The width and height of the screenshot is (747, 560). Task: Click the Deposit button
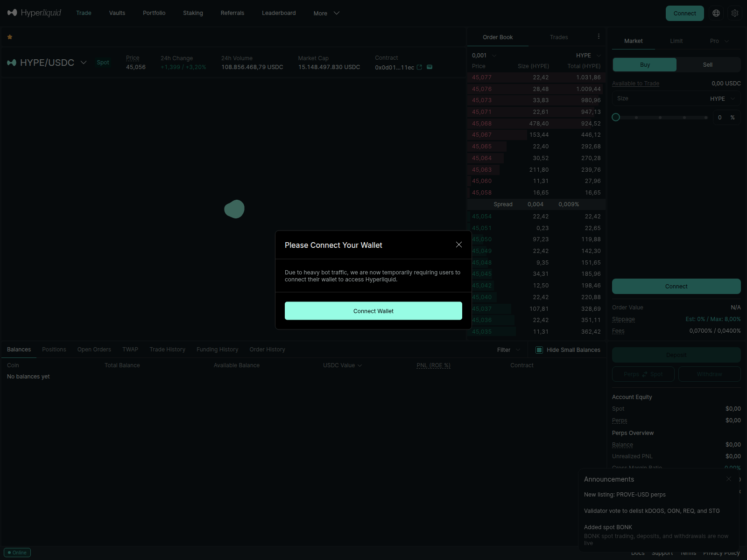[x=676, y=355]
